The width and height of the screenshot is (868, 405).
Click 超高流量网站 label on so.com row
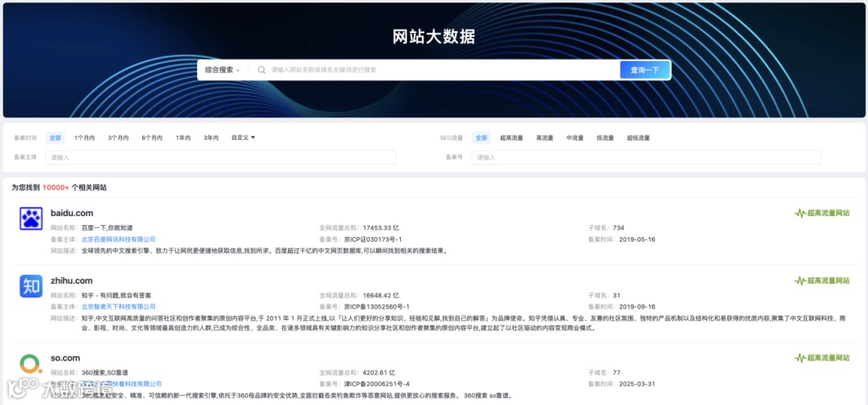(x=828, y=358)
